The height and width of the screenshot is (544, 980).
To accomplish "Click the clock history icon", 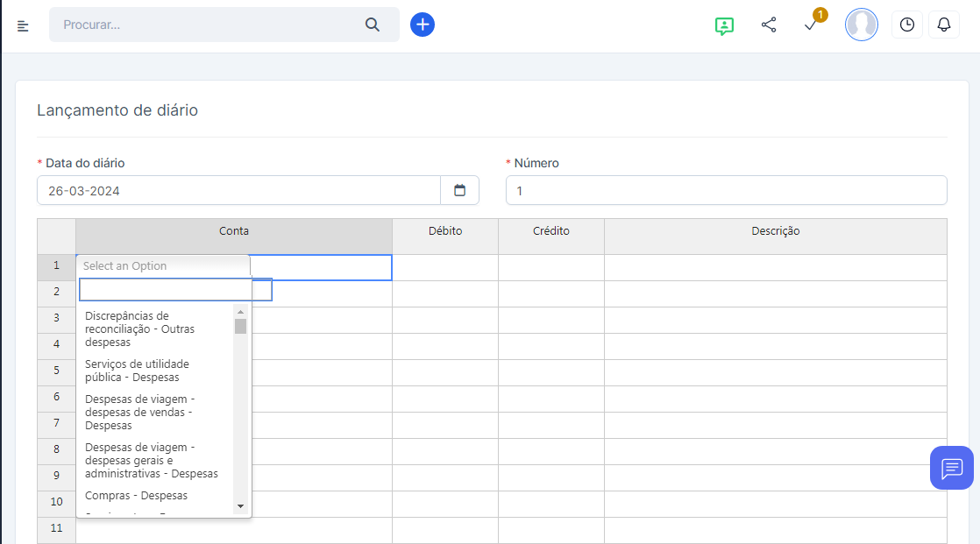I will click(x=907, y=25).
